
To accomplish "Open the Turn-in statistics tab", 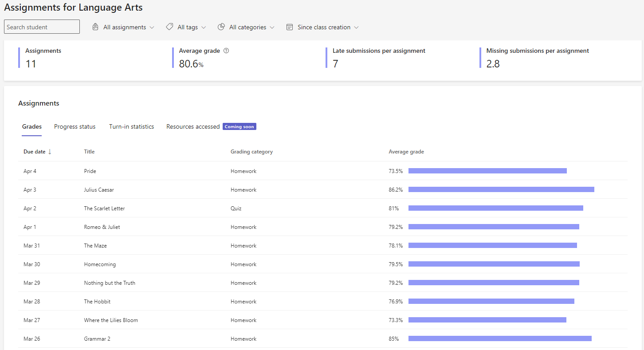I will [x=131, y=126].
